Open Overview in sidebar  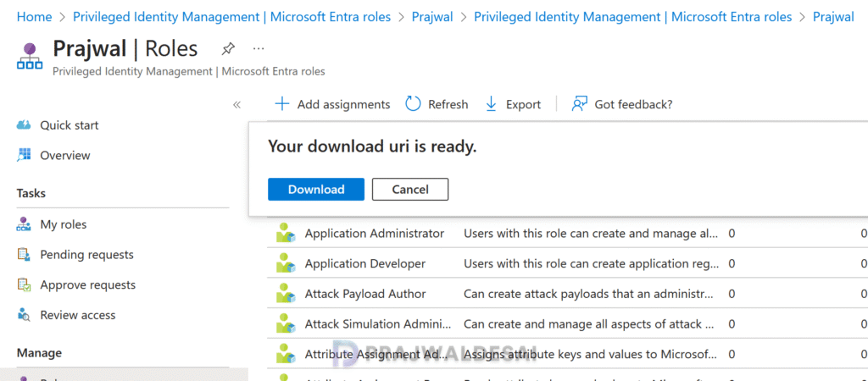(x=64, y=156)
